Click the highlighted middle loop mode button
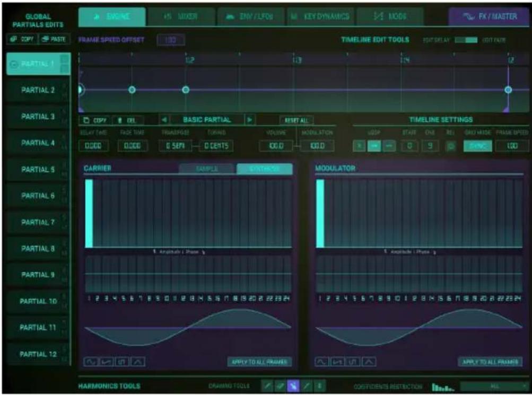The height and width of the screenshot is (395, 532). pos(374,146)
